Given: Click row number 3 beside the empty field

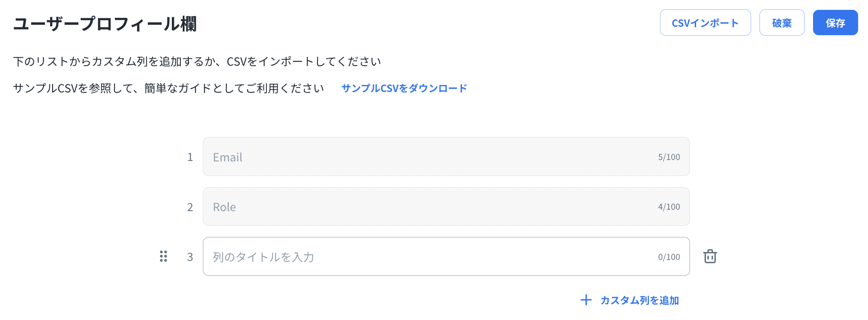Looking at the screenshot, I should 190,257.
